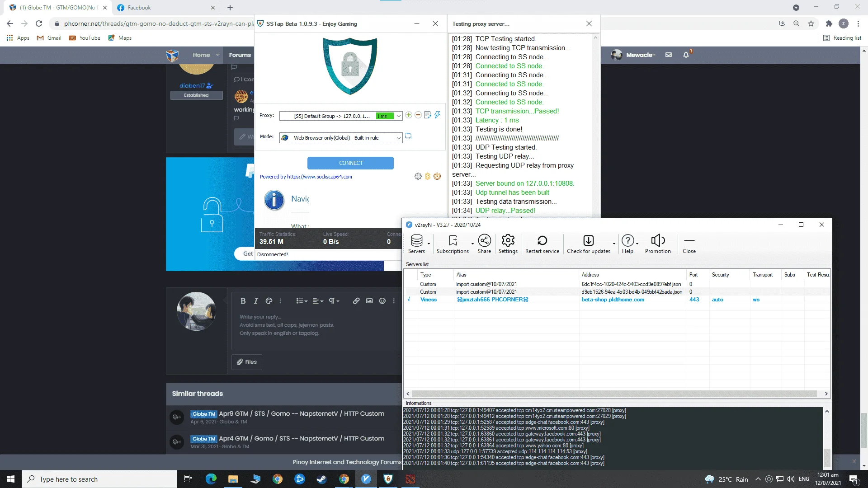
Task: Open the Proxy selection dropdown in SSTap
Action: pos(341,116)
